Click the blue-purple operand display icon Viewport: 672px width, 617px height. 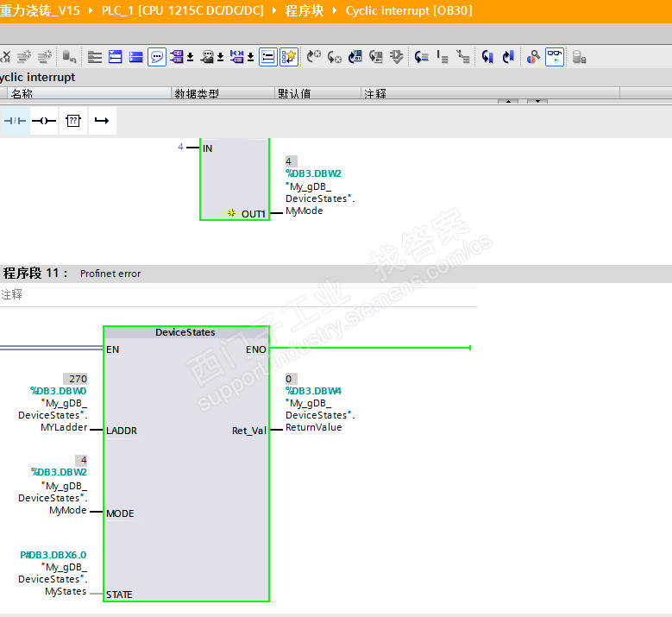click(237, 57)
